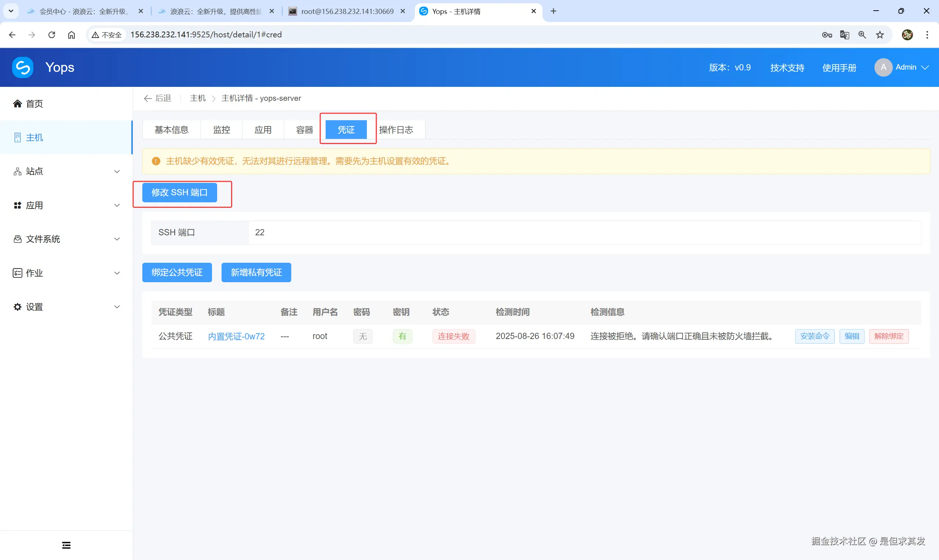Click the Yops logo icon
Image resolution: width=939 pixels, height=560 pixels.
(x=23, y=67)
